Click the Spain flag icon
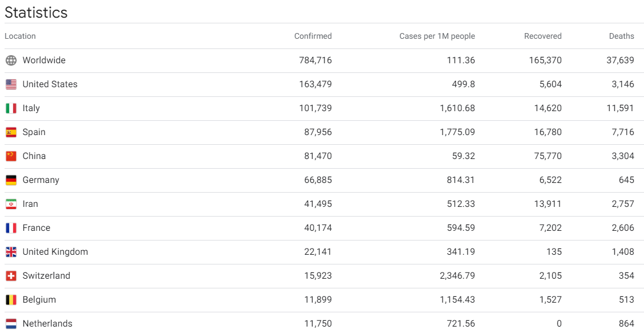 tap(11, 132)
